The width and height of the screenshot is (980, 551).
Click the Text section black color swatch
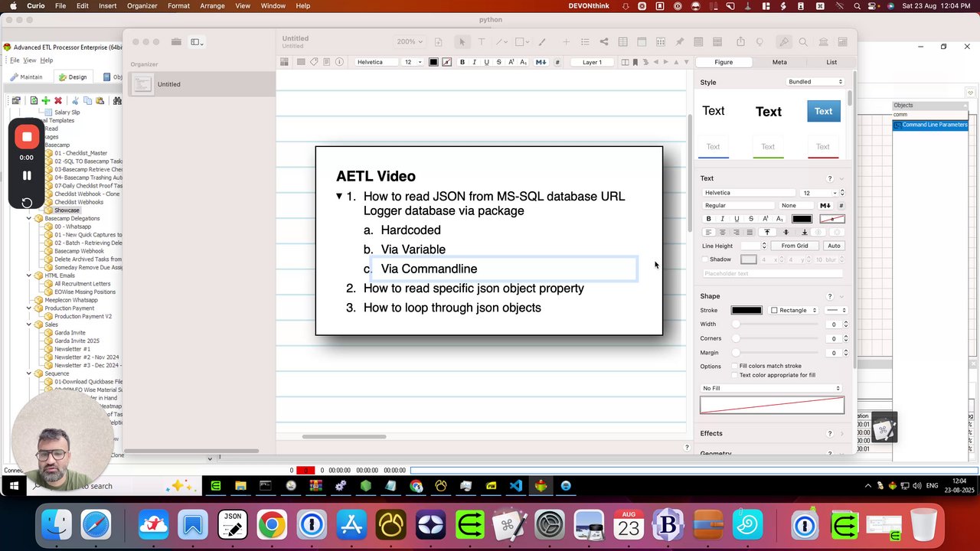pyautogui.click(x=802, y=219)
